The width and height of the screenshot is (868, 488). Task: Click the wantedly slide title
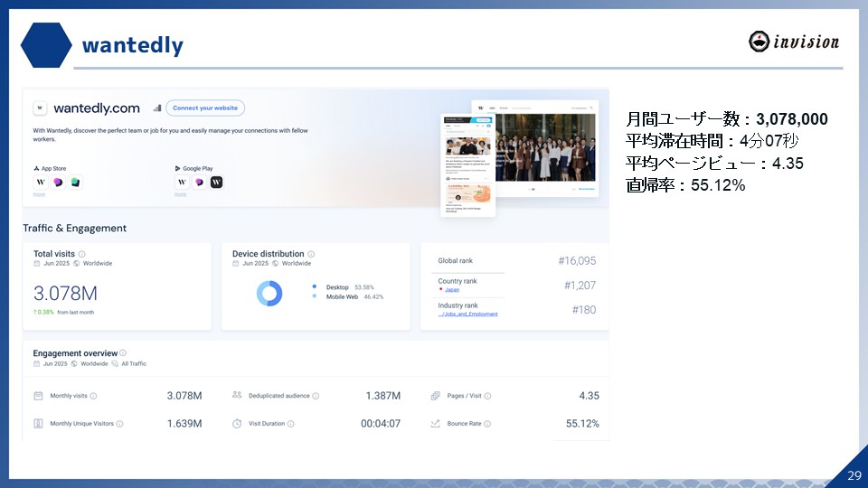point(133,45)
